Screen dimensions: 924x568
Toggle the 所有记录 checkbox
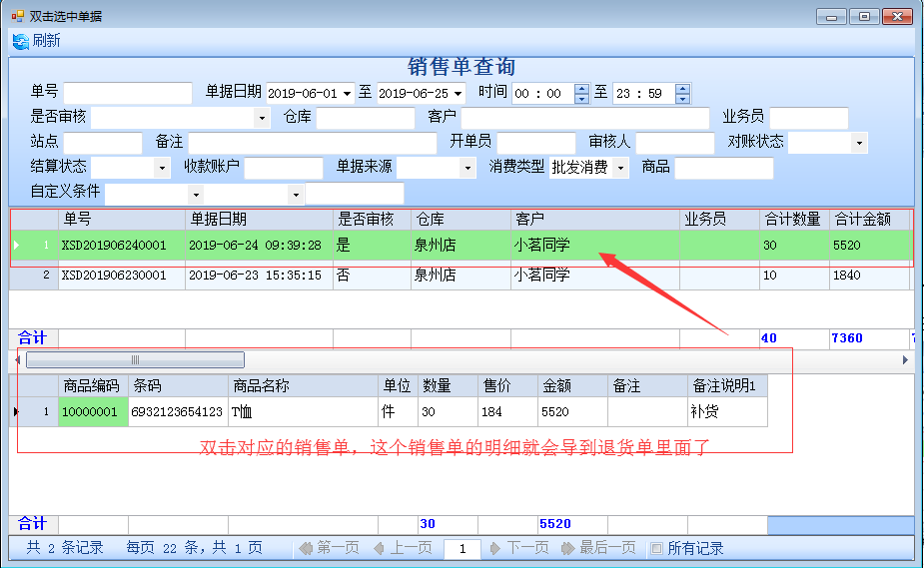[x=656, y=549]
